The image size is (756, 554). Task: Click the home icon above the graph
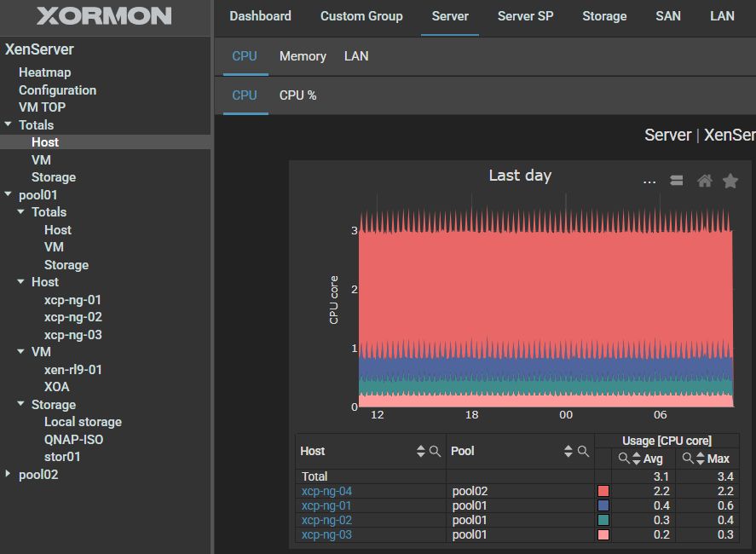click(704, 181)
